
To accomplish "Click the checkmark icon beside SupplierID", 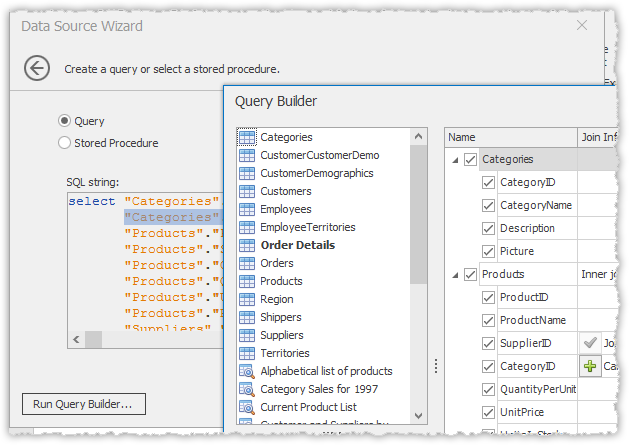I will pyautogui.click(x=590, y=344).
